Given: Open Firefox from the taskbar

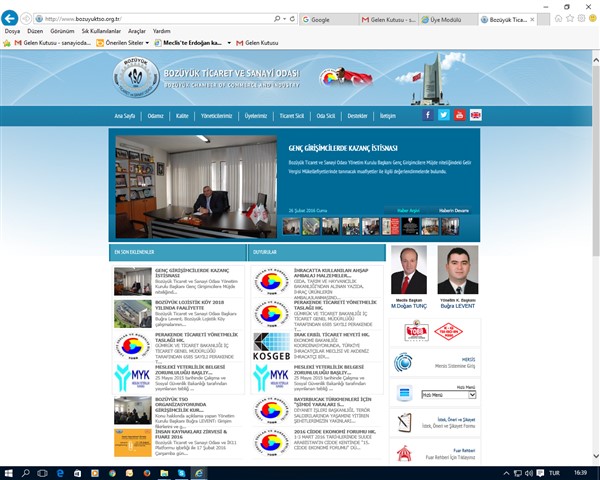Looking at the screenshot, I should tap(147, 473).
